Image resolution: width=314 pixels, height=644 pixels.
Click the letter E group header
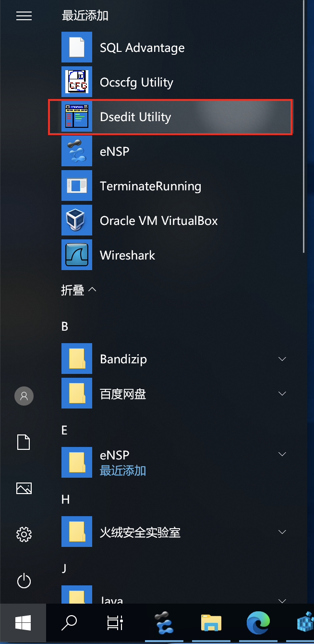[64, 430]
